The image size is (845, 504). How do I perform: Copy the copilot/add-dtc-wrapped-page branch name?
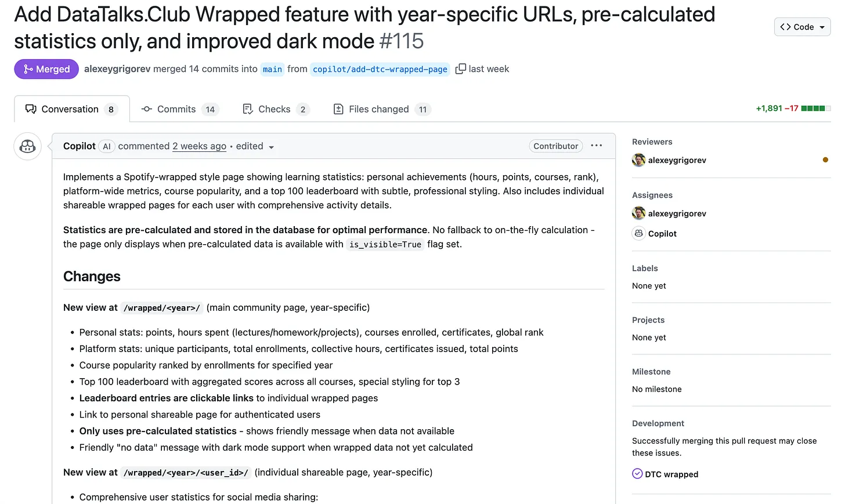coord(460,68)
